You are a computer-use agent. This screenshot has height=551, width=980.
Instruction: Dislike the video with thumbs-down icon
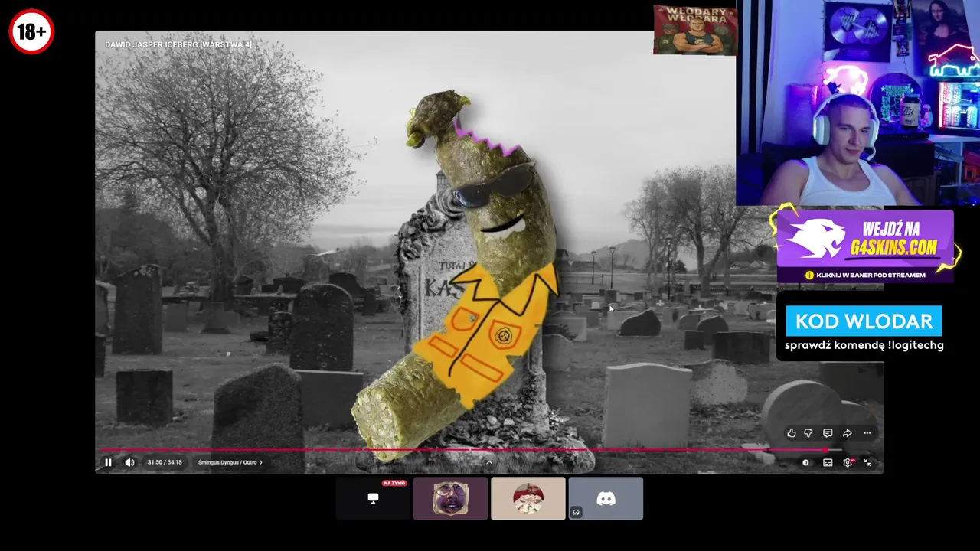tap(808, 433)
